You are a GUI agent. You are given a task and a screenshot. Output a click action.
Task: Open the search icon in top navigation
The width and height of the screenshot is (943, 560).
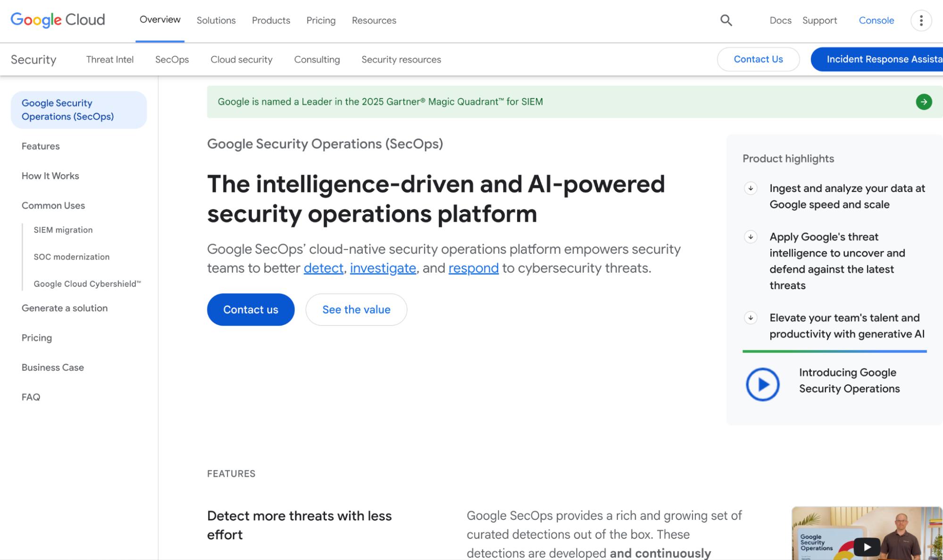pos(726,20)
